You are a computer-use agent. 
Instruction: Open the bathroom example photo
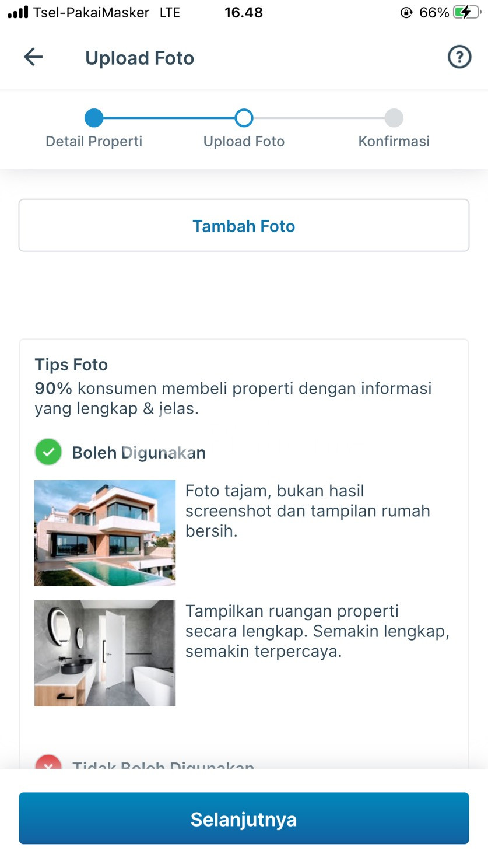pos(105,653)
